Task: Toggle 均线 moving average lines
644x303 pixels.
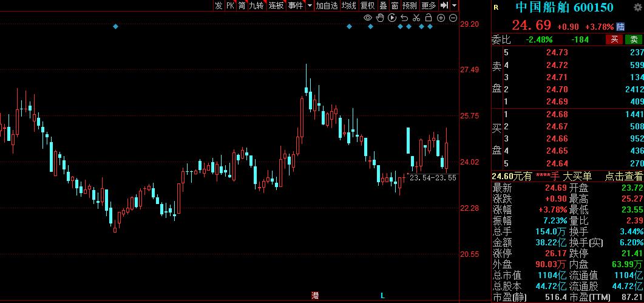Action: 348,5
